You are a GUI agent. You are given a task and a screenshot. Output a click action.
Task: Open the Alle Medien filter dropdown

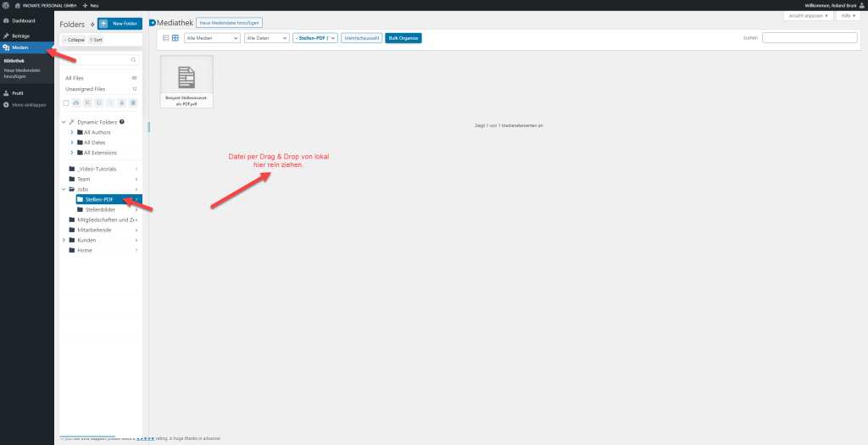coord(212,38)
